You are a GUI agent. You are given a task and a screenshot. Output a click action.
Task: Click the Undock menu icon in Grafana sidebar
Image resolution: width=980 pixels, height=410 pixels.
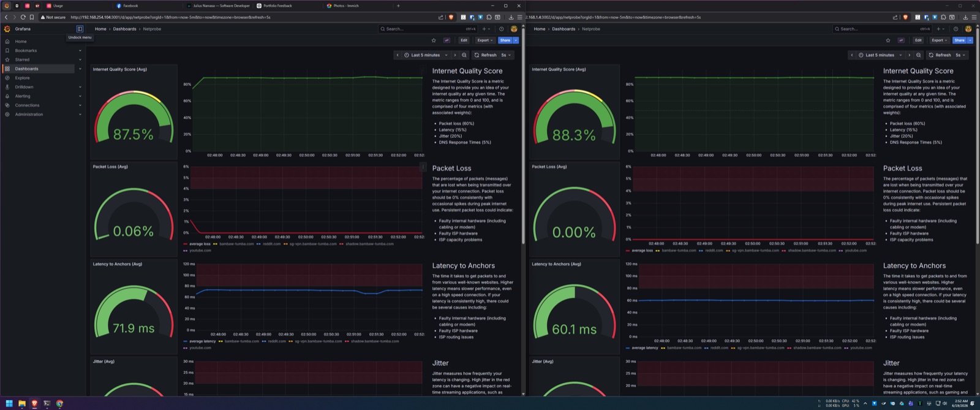click(80, 29)
